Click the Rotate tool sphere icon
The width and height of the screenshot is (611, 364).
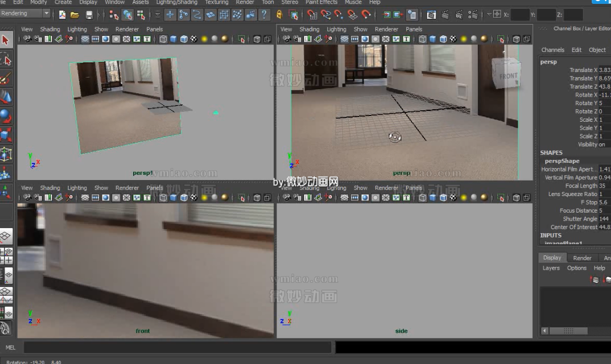point(6,117)
